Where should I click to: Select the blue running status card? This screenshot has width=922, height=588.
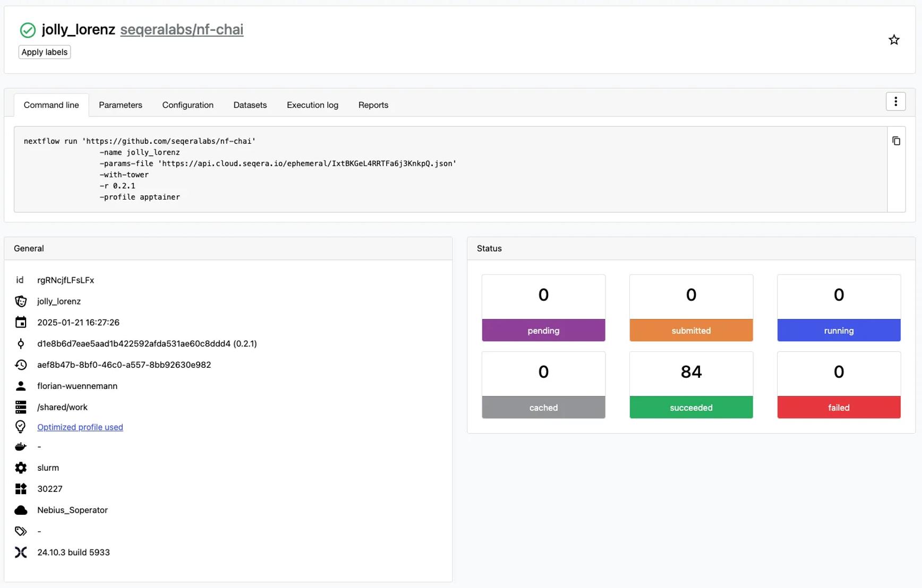(839, 308)
